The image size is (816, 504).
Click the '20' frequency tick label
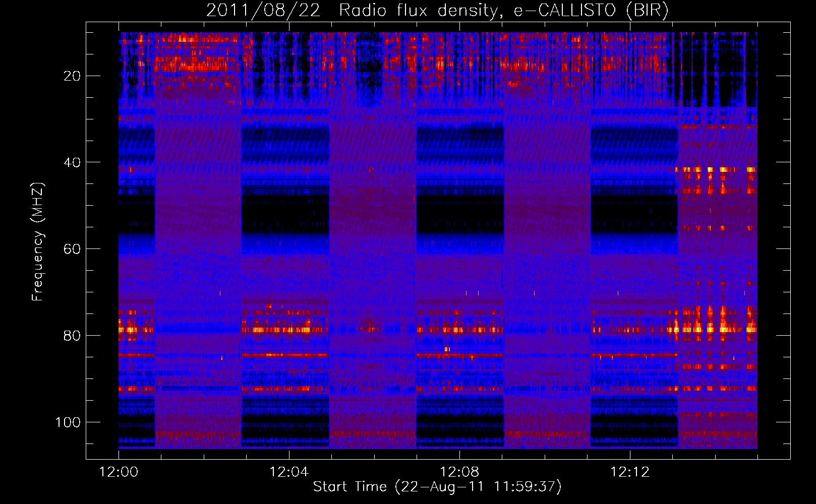coord(72,76)
